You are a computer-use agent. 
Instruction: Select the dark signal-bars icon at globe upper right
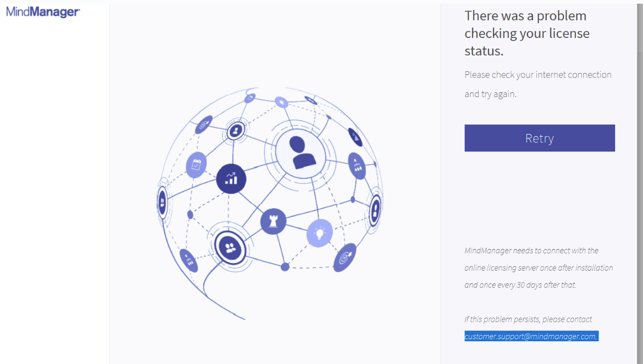click(356, 137)
